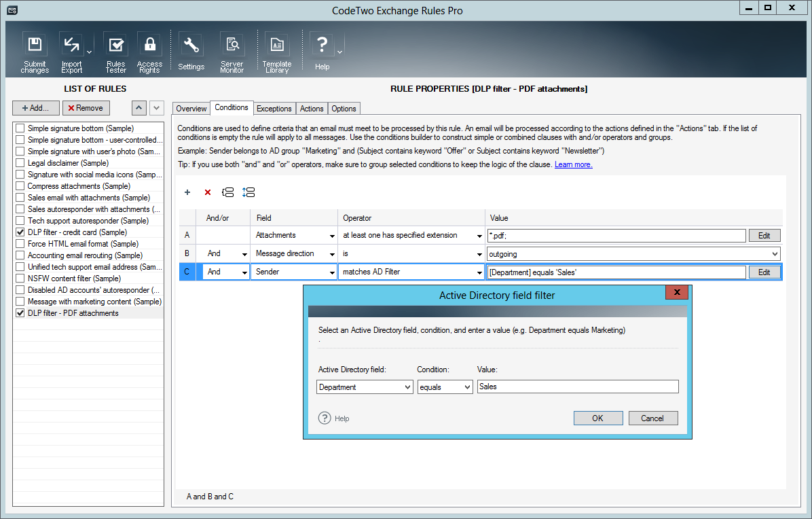Image resolution: width=812 pixels, height=519 pixels.
Task: Open the Attachments field dropdown in row A
Action: pyautogui.click(x=332, y=236)
